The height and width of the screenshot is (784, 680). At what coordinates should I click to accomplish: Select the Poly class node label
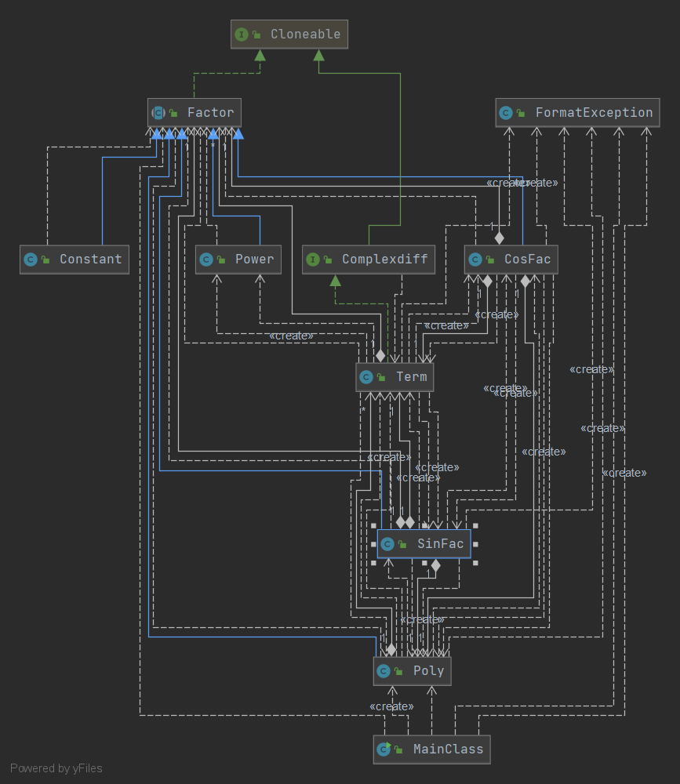428,671
